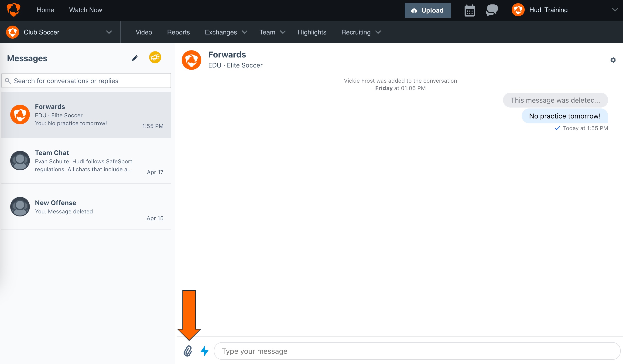Screen dimensions: 623x364
Task: Click the Type your message field
Action: point(417,351)
